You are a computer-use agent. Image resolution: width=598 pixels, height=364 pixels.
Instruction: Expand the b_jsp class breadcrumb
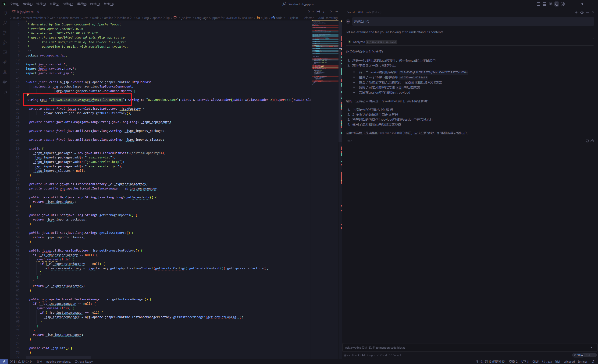pyautogui.click(x=262, y=18)
